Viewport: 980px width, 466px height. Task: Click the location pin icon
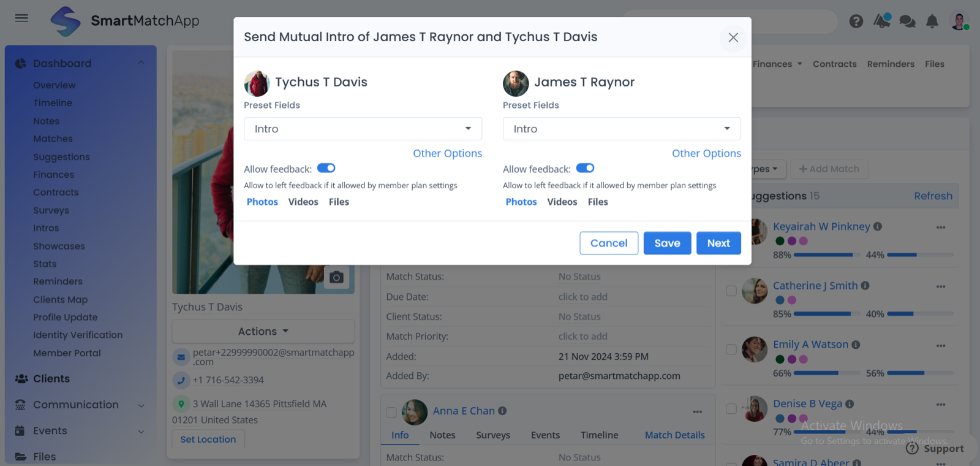181,403
